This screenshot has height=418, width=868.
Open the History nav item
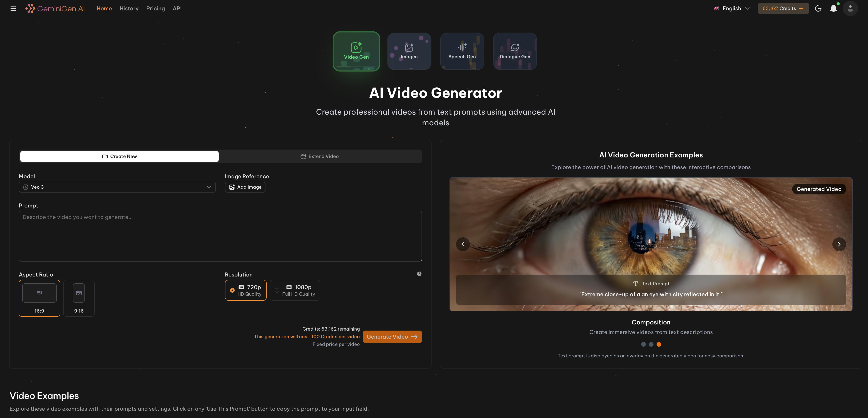129,8
